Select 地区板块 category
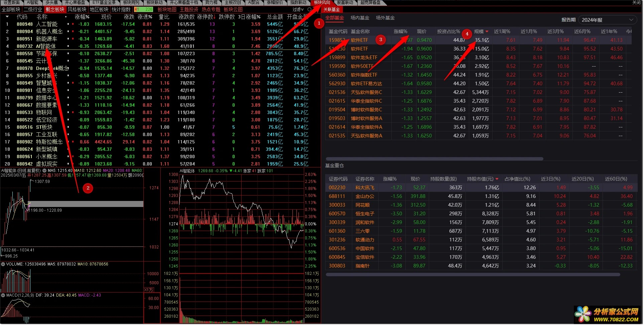 (x=99, y=9)
